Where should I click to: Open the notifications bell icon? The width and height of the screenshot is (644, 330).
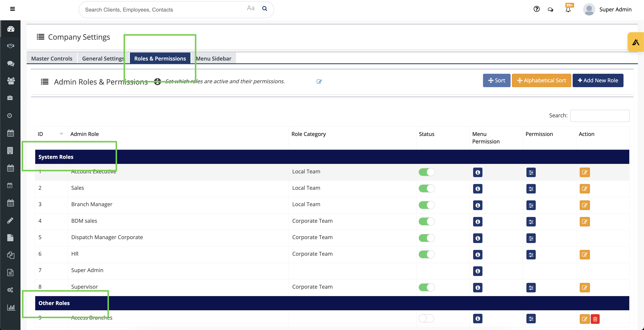(x=568, y=9)
